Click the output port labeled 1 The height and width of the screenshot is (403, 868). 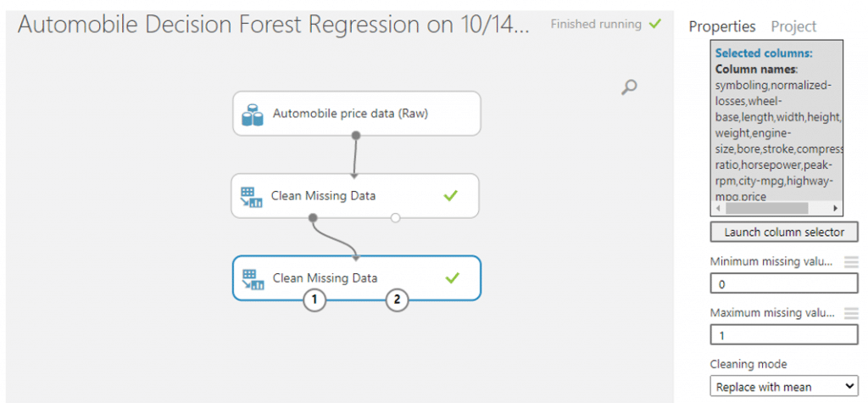tap(314, 300)
